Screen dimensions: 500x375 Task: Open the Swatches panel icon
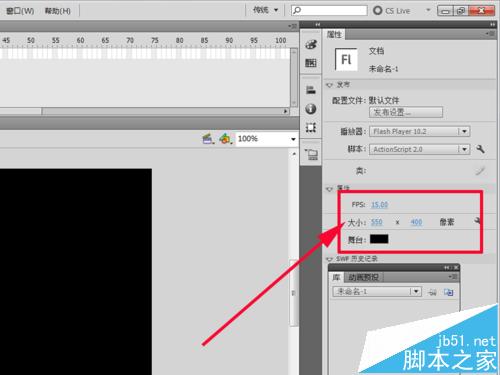[x=311, y=63]
